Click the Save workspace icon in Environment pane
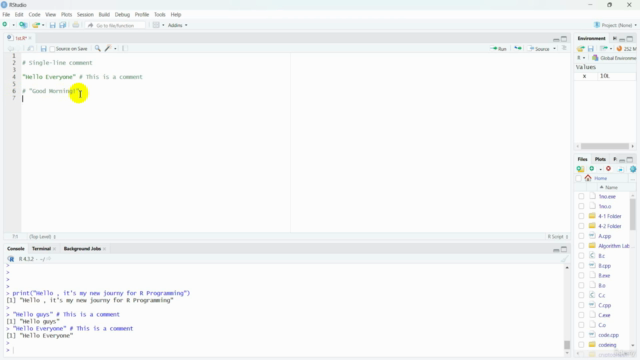This screenshot has width=640, height=360. click(x=591, y=49)
